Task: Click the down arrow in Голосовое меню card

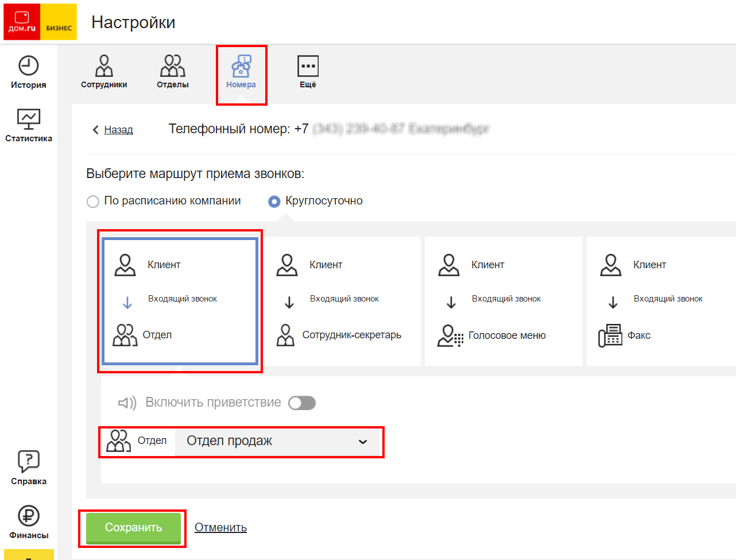Action: [451, 302]
